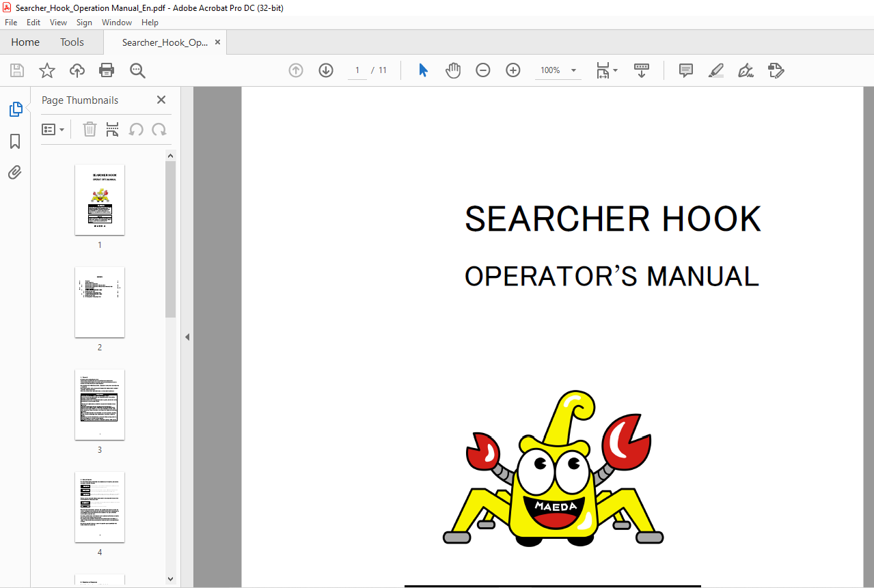Open the Bookmarks panel
Viewport: 874px width, 588px height.
(x=15, y=141)
